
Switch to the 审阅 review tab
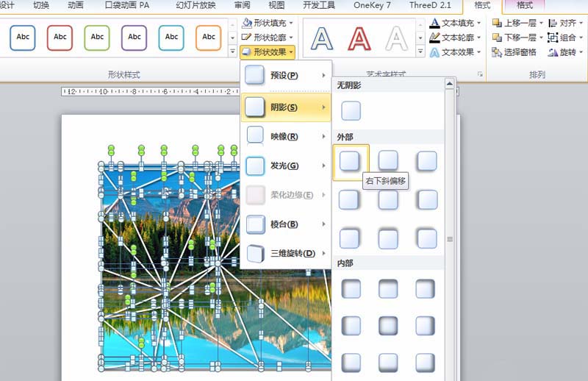(x=243, y=5)
